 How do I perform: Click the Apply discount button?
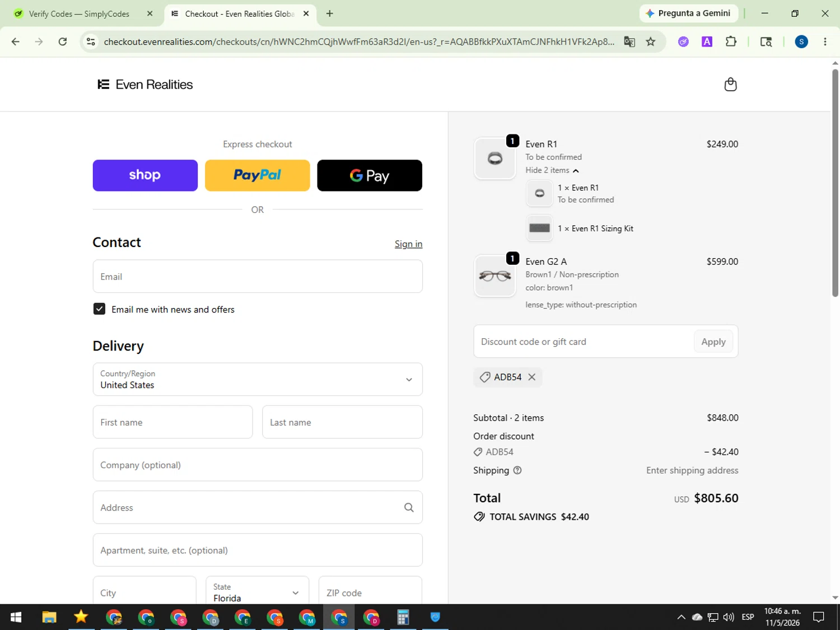pyautogui.click(x=713, y=342)
